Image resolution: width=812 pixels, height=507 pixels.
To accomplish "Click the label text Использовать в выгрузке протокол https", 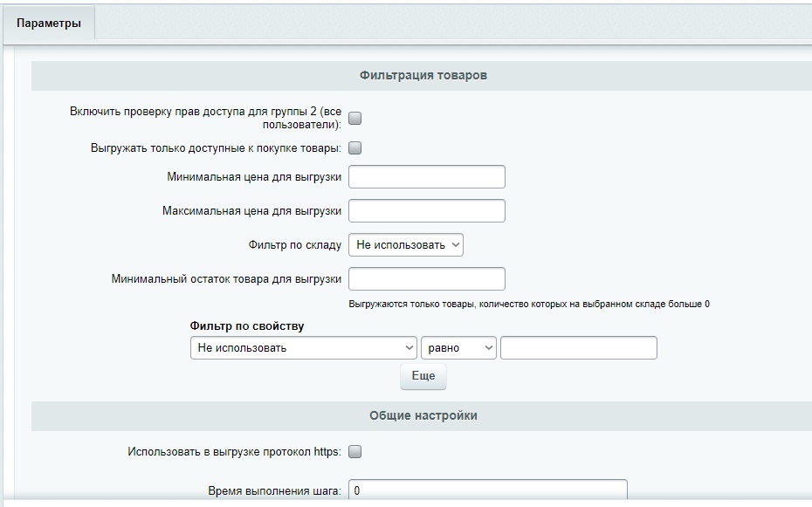I will coord(234,452).
